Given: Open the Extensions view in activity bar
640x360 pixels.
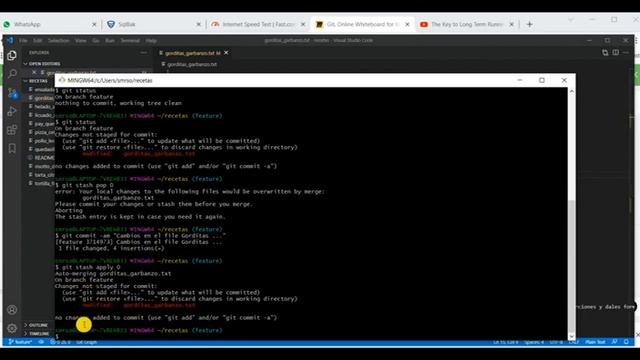Looking at the screenshot, I should [12, 130].
